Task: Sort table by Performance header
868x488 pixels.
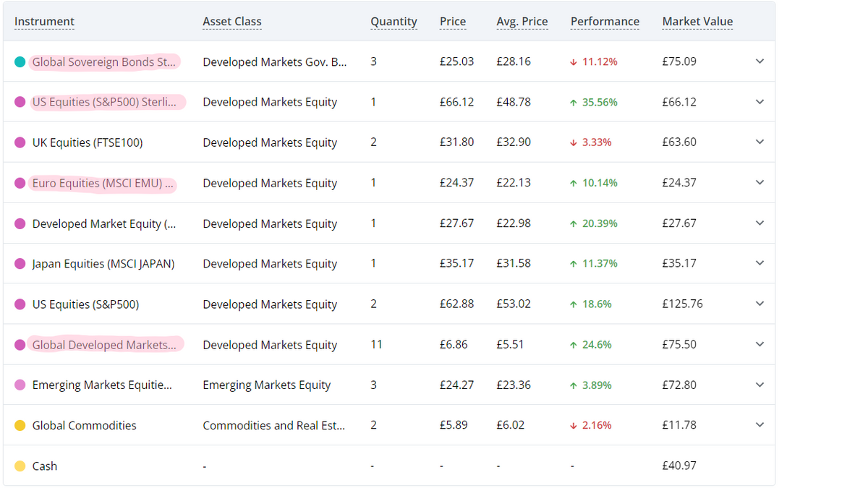Action: click(x=605, y=22)
